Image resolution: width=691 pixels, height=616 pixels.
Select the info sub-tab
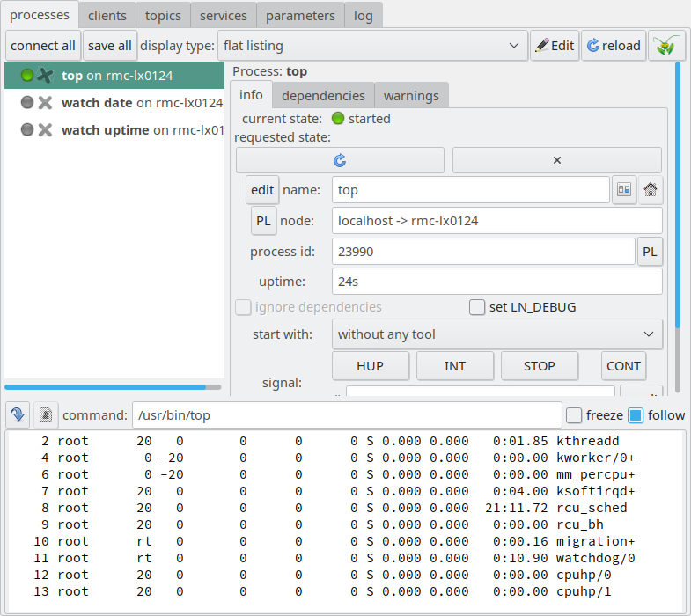click(251, 95)
